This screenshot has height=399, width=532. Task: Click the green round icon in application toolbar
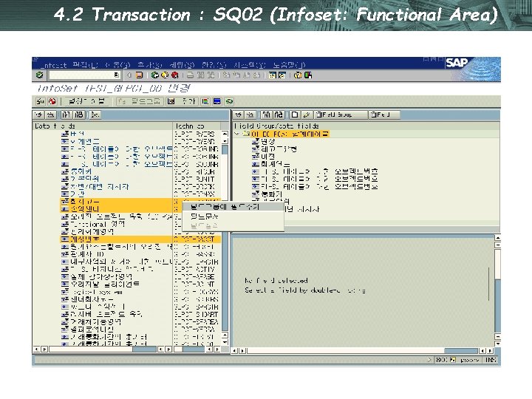click(x=229, y=101)
